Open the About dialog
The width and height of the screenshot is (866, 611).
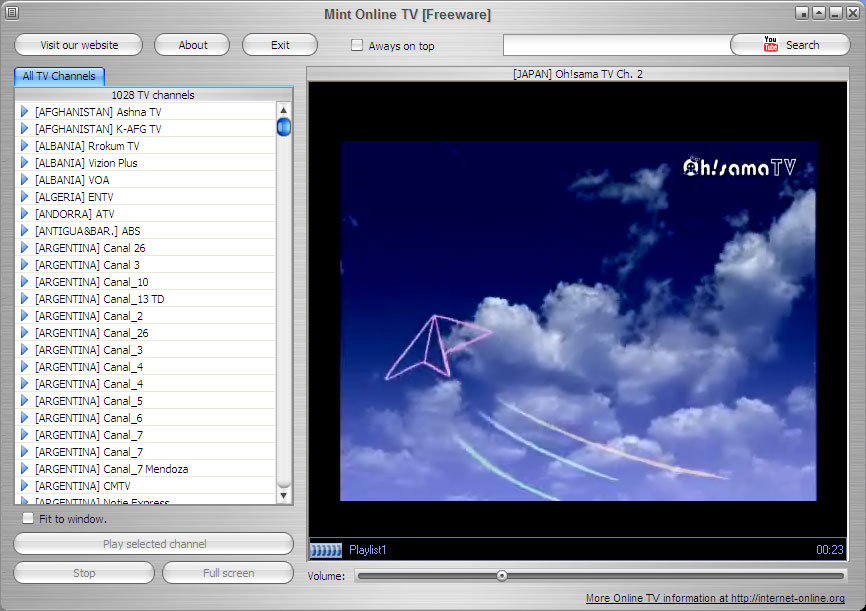[x=191, y=44]
